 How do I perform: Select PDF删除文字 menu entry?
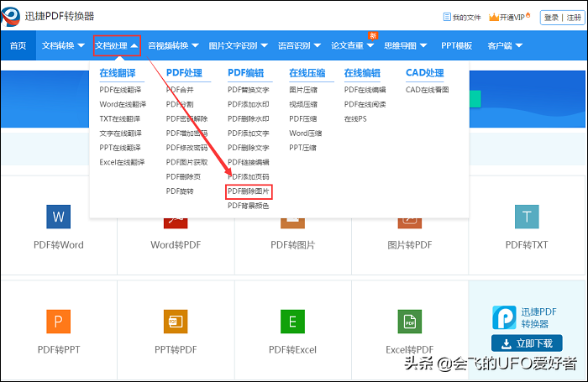point(249,148)
